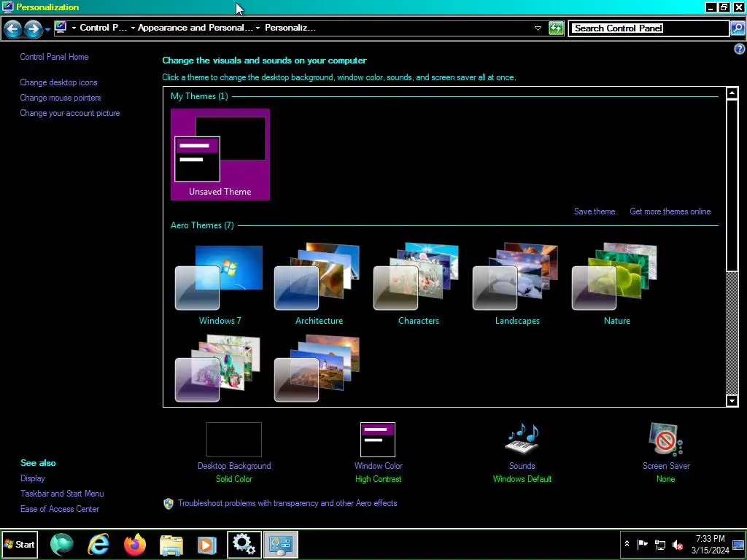Viewport: 747px width, 560px height.
Task: Select the Personalization breadcrumb segment
Action: (x=290, y=28)
